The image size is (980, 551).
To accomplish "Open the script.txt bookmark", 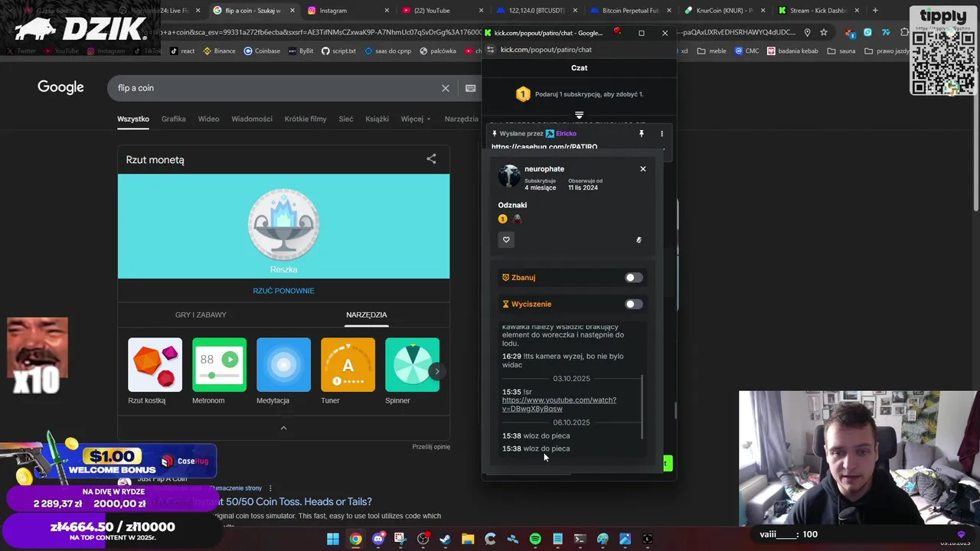I will click(x=338, y=51).
